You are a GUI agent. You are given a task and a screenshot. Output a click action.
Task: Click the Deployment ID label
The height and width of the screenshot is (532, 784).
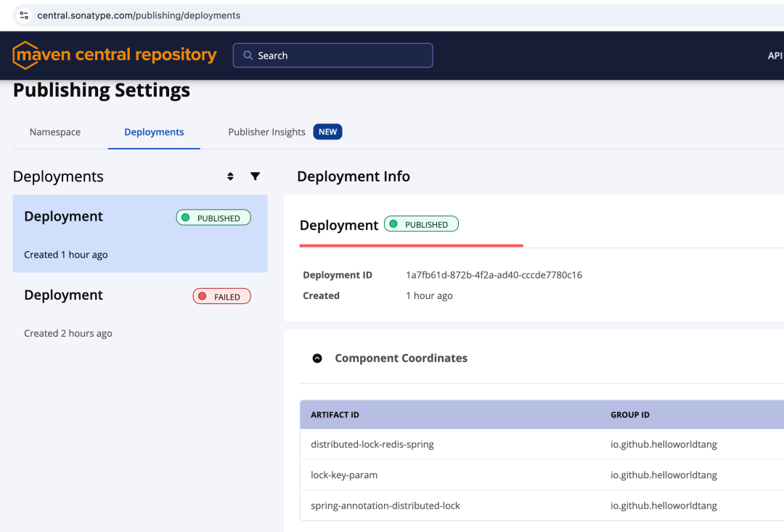(338, 275)
